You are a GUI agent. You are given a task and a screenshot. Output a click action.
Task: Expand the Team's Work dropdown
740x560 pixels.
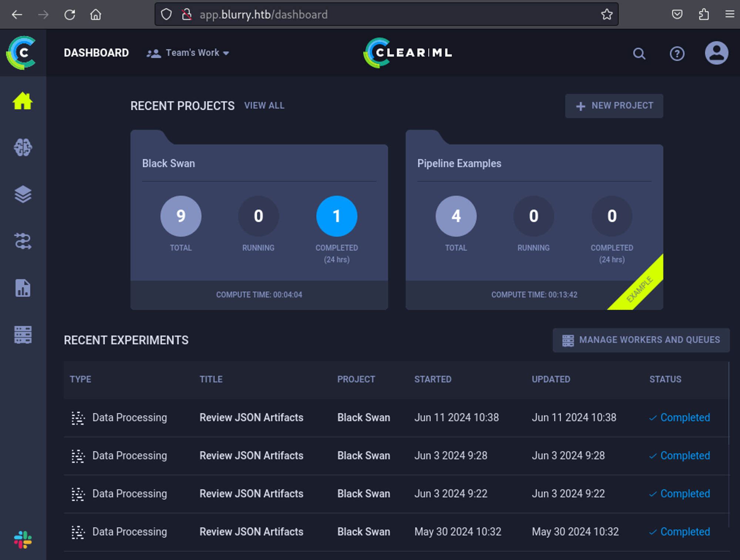188,53
